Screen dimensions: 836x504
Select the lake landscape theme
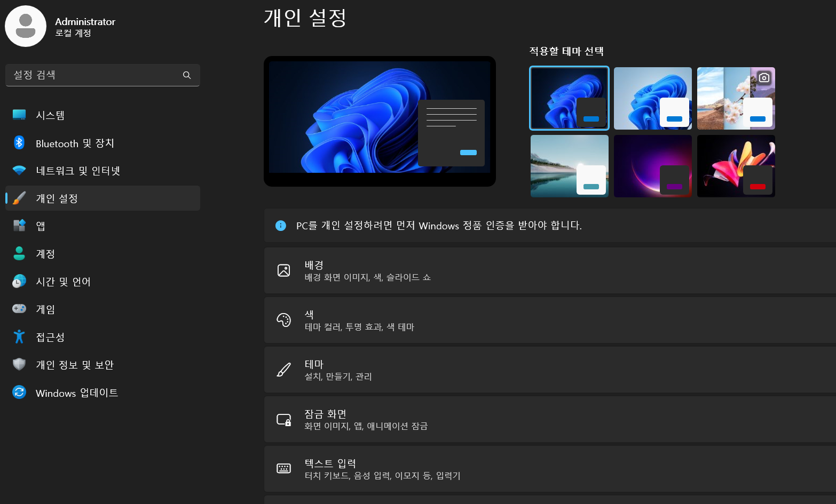(x=569, y=166)
